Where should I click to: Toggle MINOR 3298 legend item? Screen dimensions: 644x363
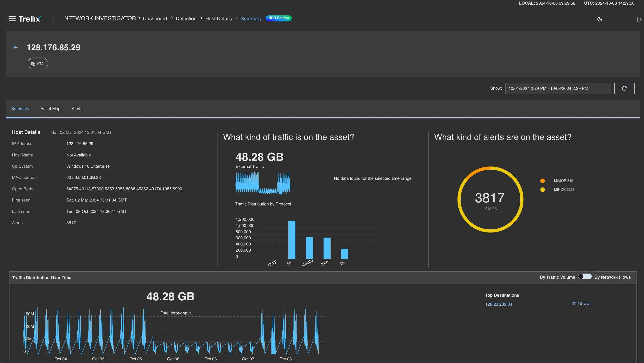tap(564, 189)
